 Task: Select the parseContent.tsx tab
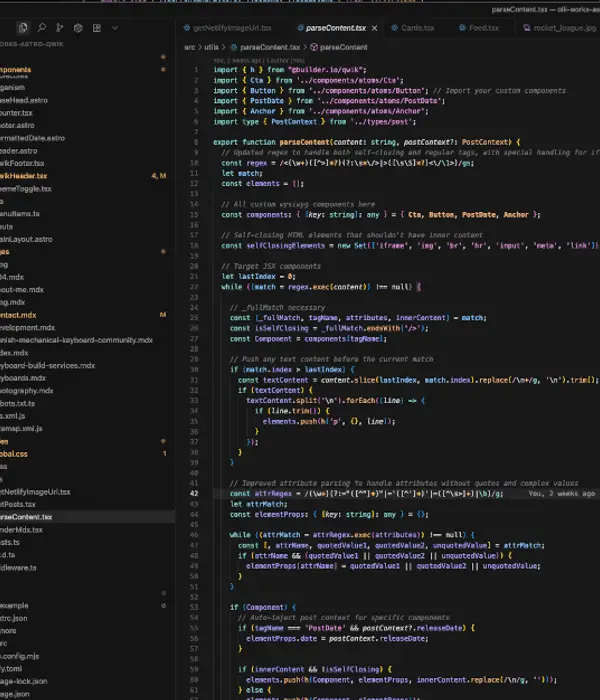[335, 28]
